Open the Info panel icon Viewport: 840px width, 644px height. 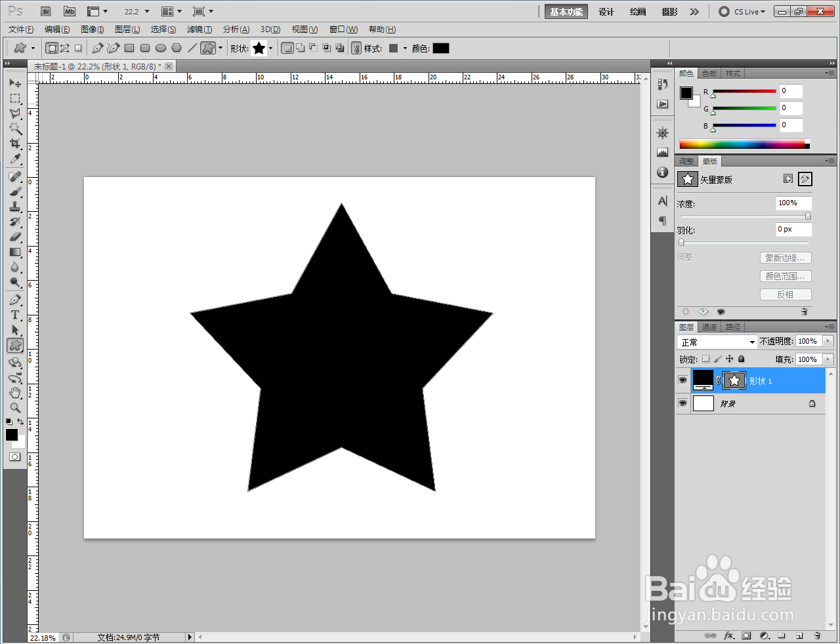663,172
